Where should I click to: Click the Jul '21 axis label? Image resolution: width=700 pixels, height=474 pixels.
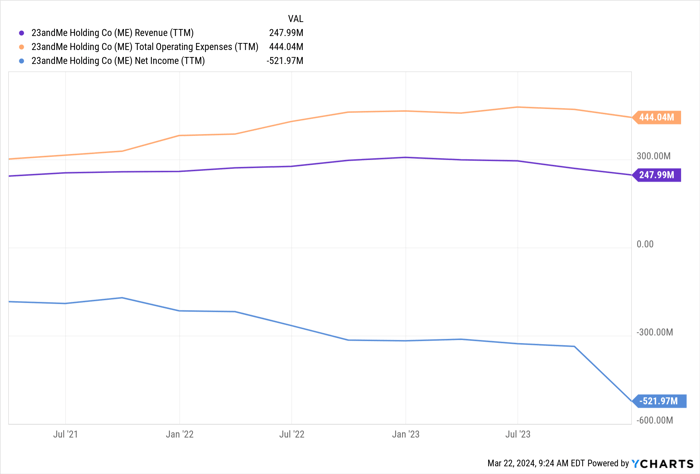point(66,434)
